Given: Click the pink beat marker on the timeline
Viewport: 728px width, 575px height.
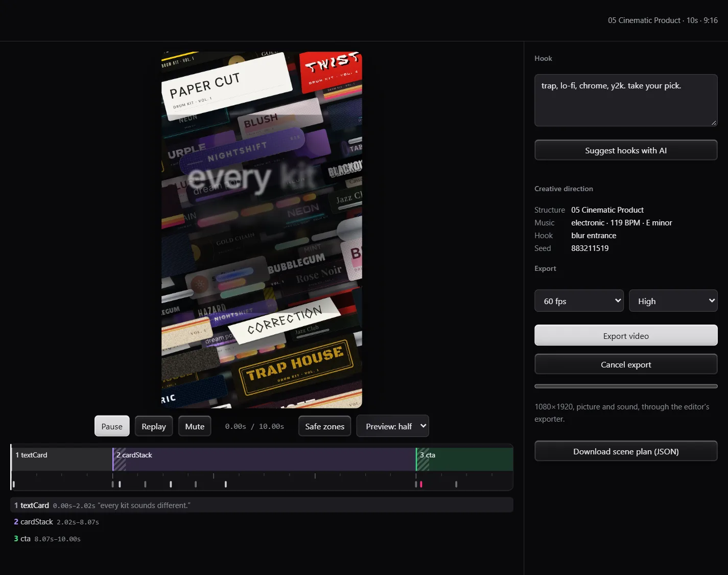Looking at the screenshot, I should pyautogui.click(x=421, y=484).
